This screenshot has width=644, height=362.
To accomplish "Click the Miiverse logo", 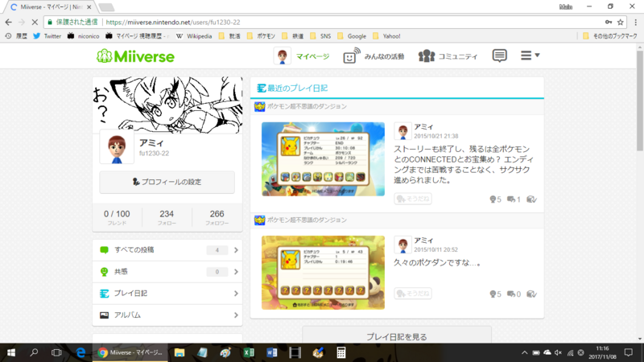I will (135, 56).
